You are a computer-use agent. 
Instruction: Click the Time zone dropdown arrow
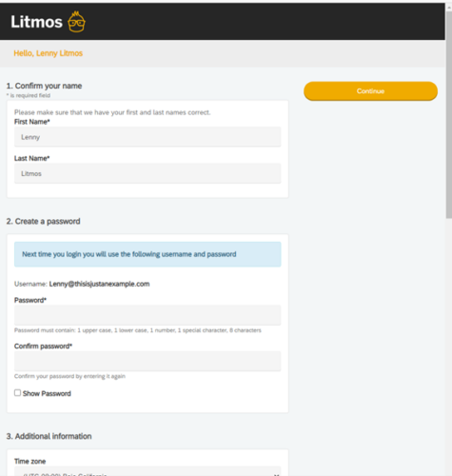pos(276,474)
